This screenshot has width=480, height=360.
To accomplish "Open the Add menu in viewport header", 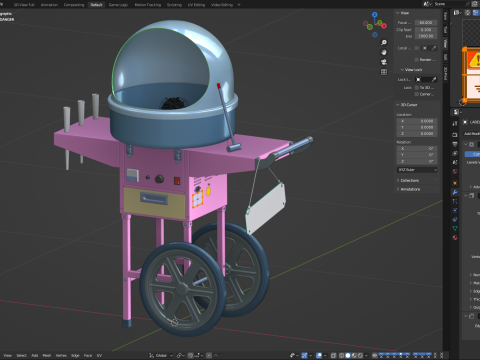I will (x=35, y=355).
